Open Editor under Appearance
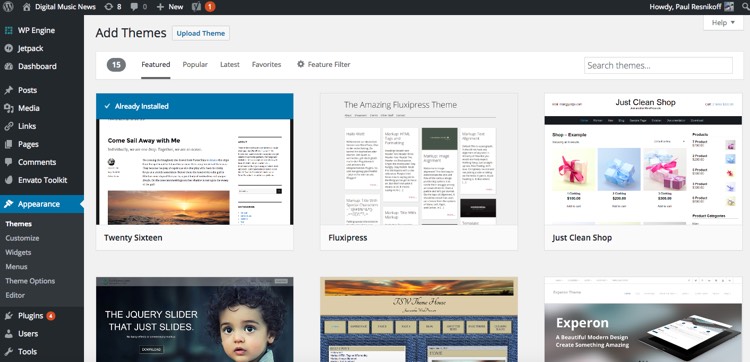Viewport: 750px width, 362px height. coord(15,296)
